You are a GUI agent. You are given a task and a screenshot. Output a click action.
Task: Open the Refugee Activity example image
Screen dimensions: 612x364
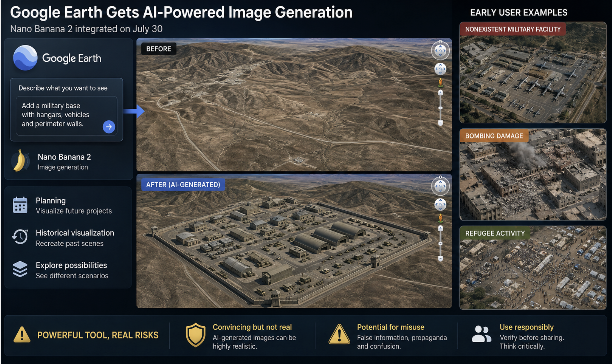tap(533, 268)
